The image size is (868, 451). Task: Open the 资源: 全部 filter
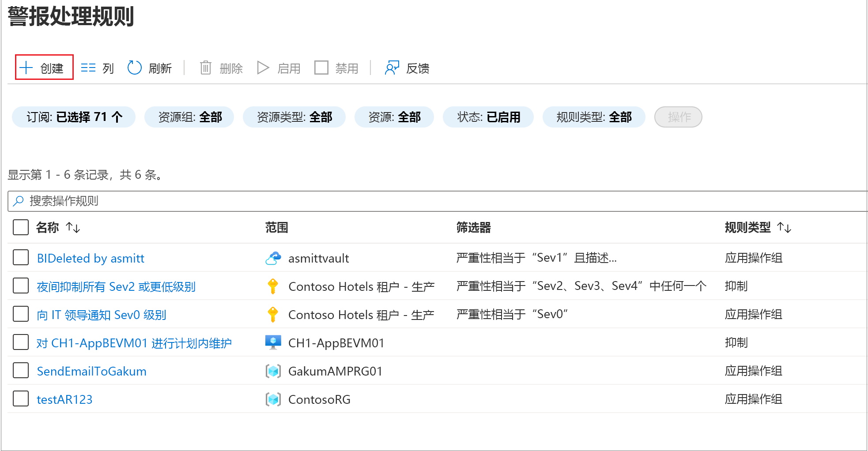[x=394, y=117]
